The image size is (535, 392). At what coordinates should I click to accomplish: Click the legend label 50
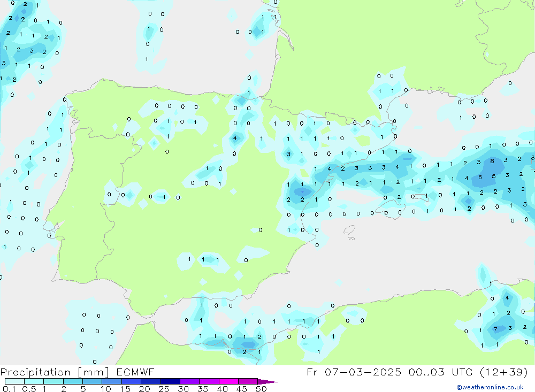click(262, 389)
